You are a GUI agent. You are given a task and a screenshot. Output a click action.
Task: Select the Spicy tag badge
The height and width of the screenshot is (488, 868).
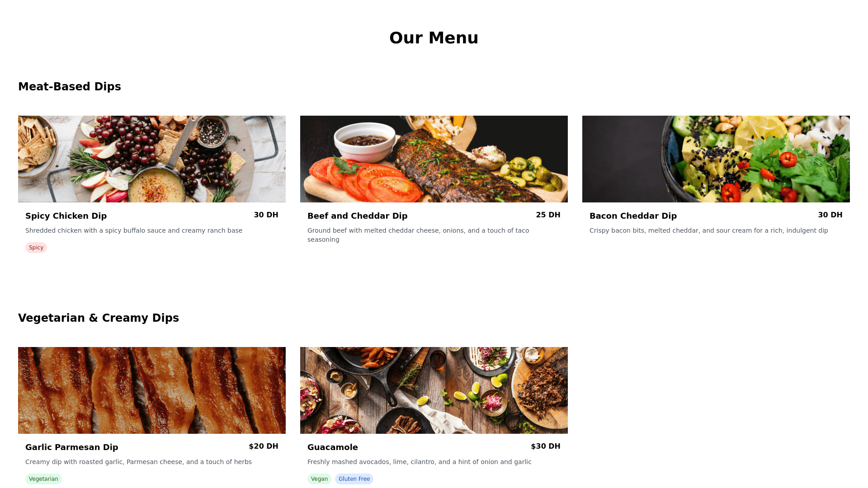[36, 248]
